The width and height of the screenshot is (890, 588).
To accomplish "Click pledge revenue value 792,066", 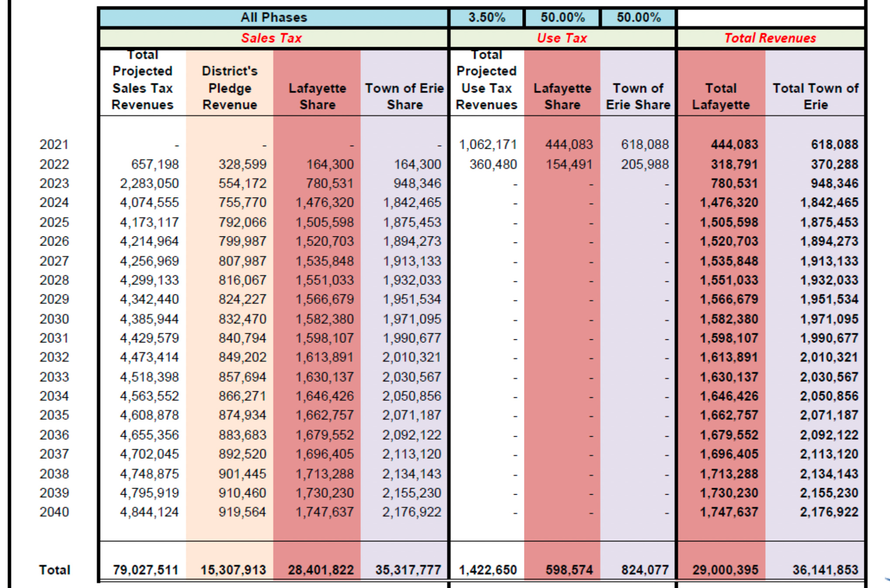I will pos(243,222).
